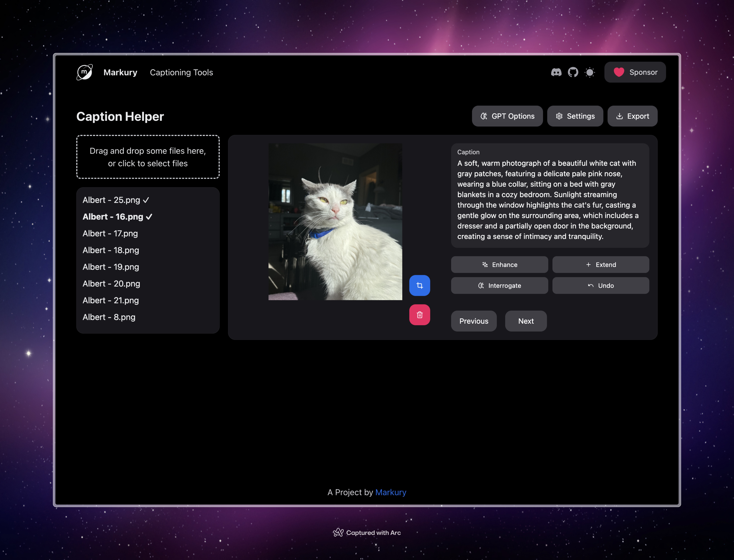Screen dimensions: 734x560
Task: Interrogate the image for caption
Action: tap(499, 286)
